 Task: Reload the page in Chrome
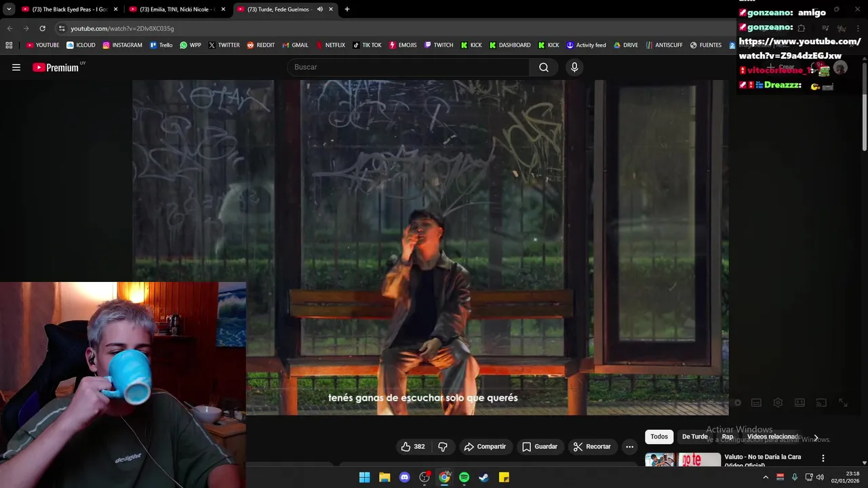tap(42, 28)
